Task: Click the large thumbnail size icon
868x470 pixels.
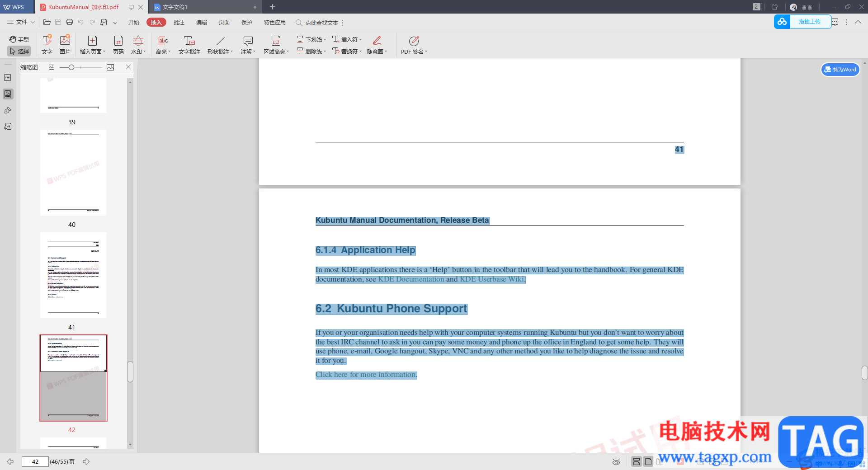Action: [x=110, y=67]
